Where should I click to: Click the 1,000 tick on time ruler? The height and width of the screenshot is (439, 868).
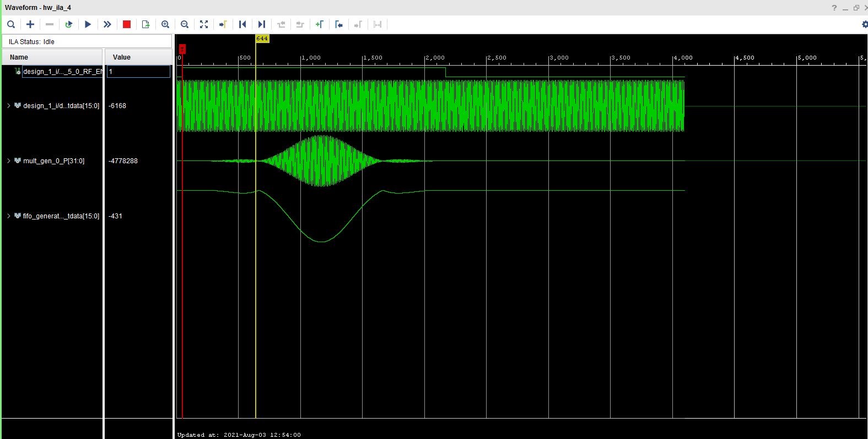[x=311, y=57]
